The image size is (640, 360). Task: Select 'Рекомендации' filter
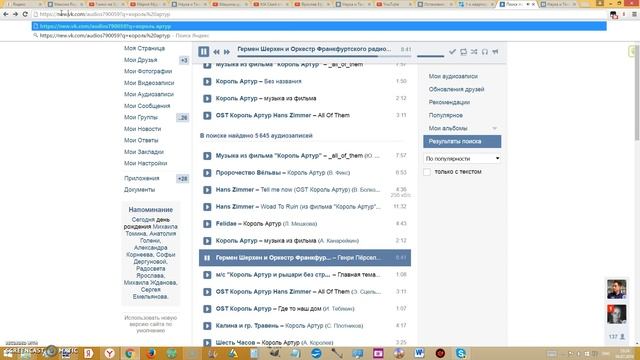click(x=449, y=102)
